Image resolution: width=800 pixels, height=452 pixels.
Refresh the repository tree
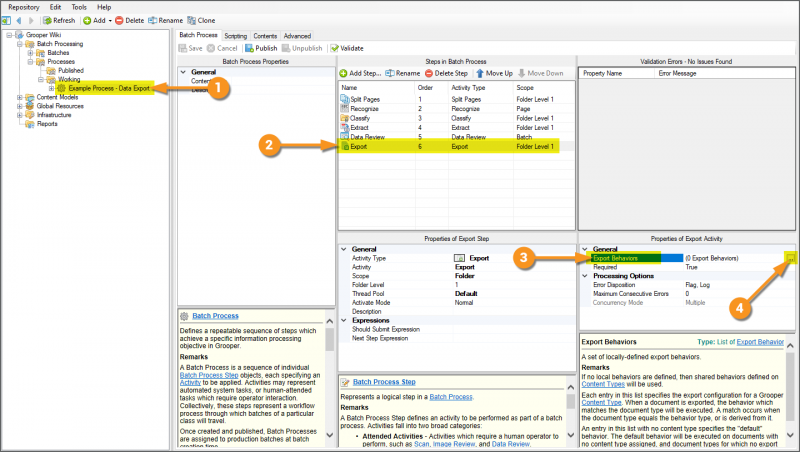[x=59, y=20]
